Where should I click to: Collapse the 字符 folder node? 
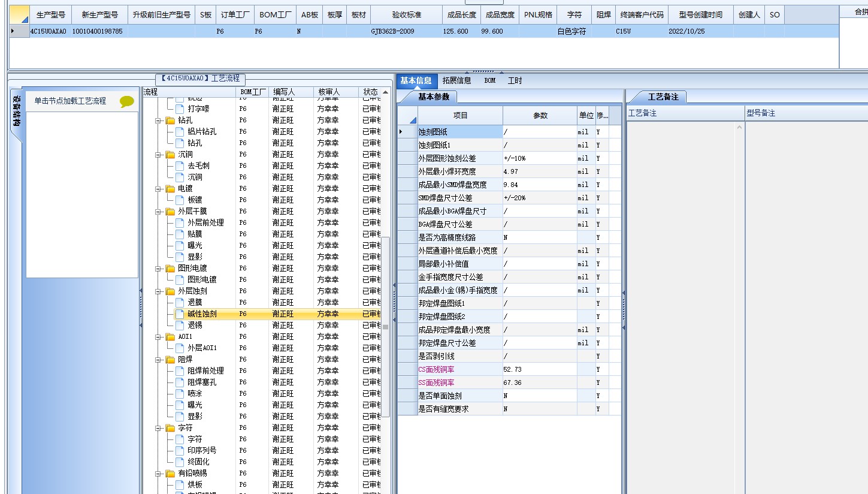159,427
